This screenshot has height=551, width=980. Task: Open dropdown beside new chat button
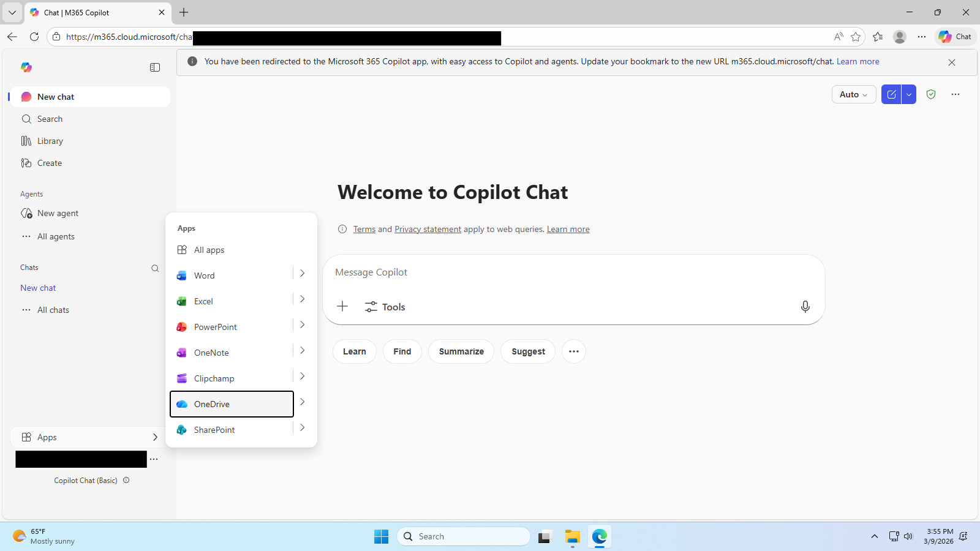[x=909, y=94]
